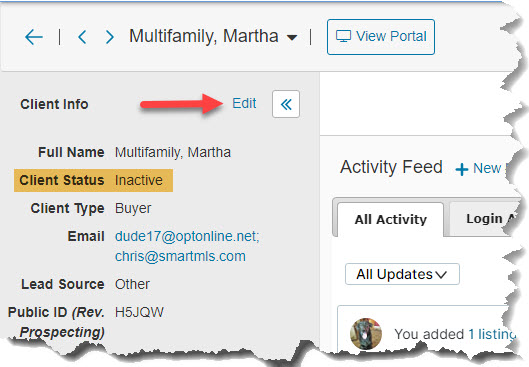529x367 pixels.
Task: Click the Edit link in Client Info
Action: [244, 103]
